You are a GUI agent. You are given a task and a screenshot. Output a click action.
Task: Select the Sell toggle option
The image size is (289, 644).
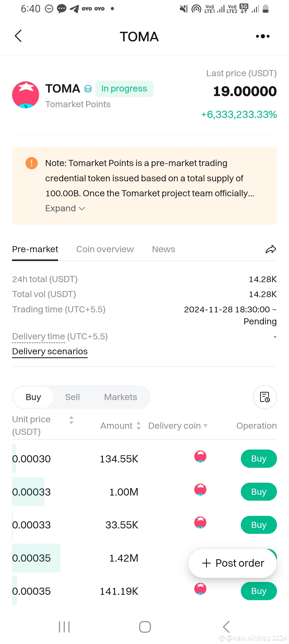point(73,397)
